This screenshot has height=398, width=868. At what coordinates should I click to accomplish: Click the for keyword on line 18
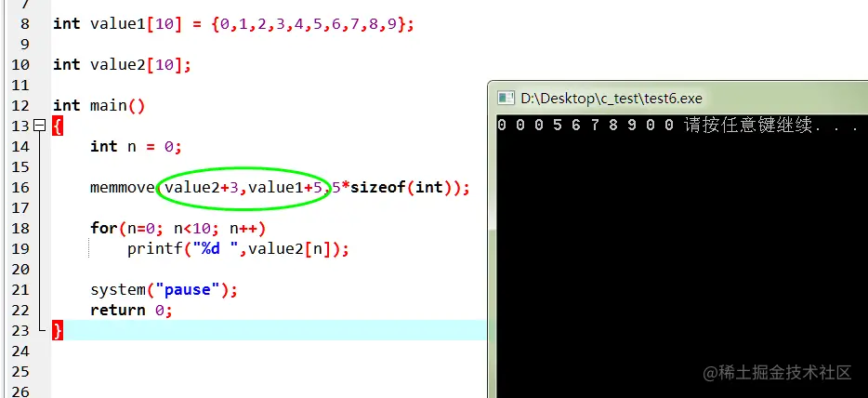103,228
